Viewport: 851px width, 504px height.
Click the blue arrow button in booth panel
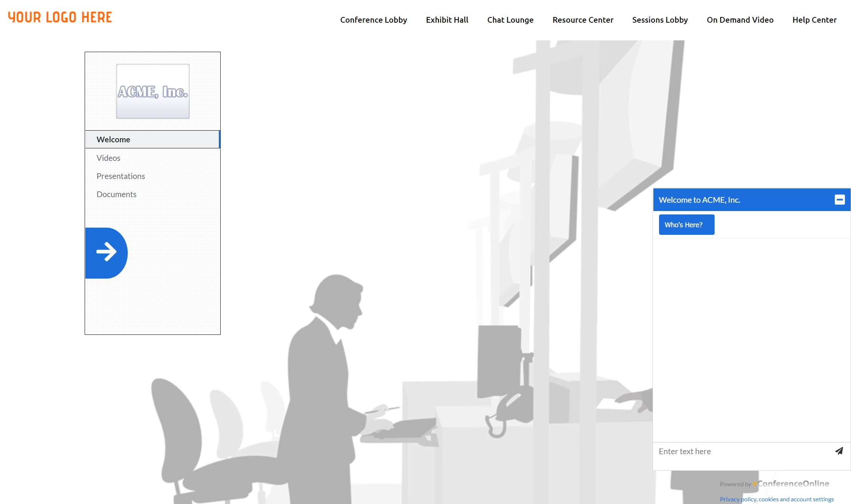[106, 253]
